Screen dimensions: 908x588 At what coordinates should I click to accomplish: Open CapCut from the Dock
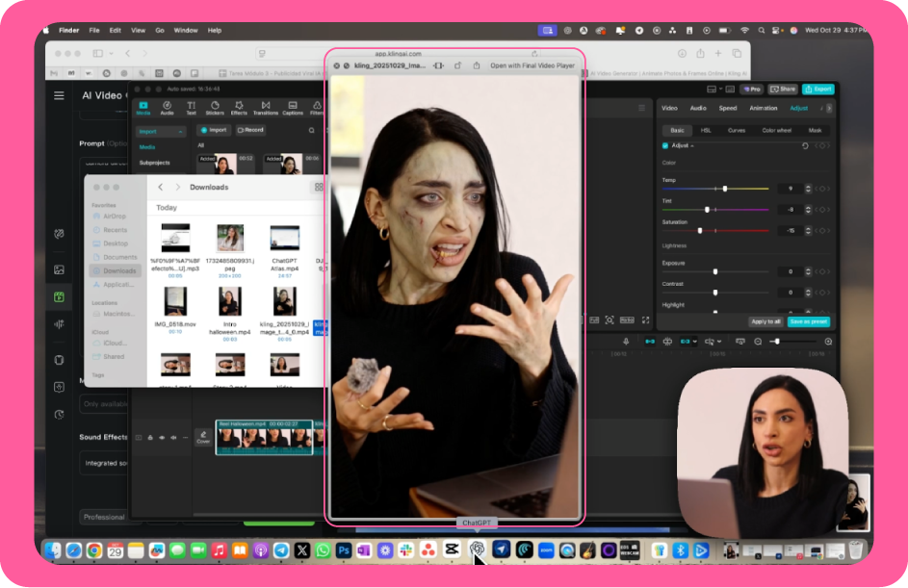[452, 550]
